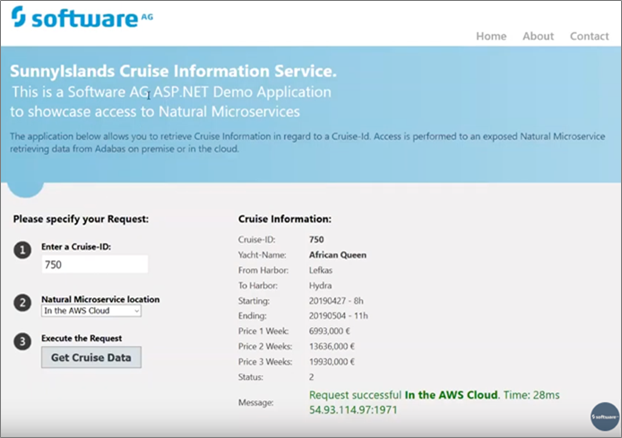Click the Natural Microservice location label

pyautogui.click(x=100, y=299)
